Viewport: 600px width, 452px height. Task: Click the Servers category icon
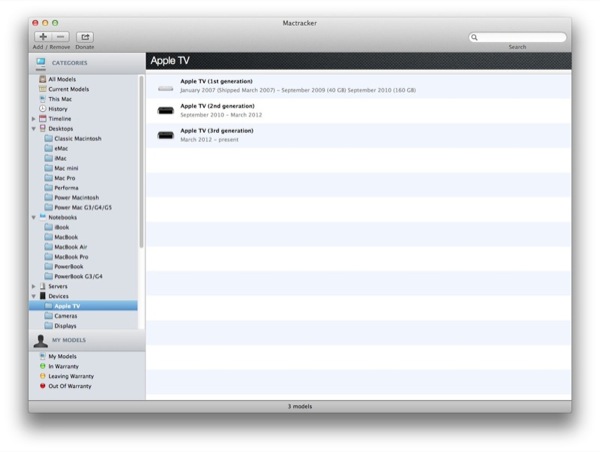point(43,286)
